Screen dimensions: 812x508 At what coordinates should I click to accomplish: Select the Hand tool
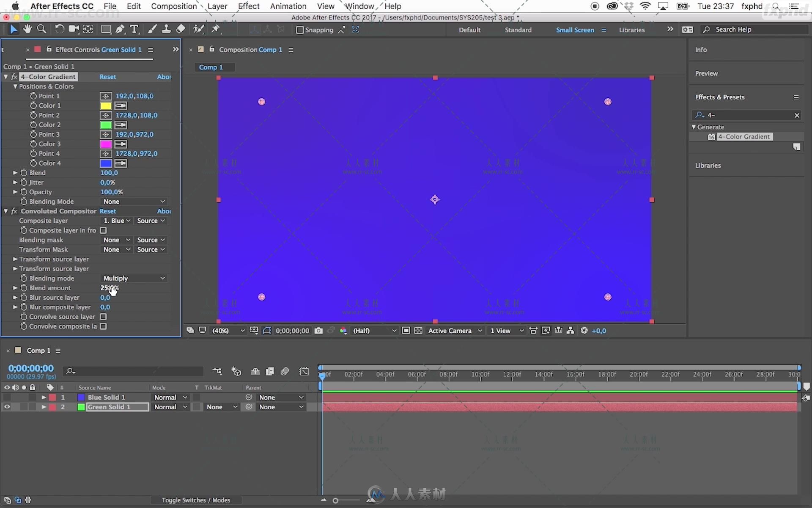coord(27,29)
